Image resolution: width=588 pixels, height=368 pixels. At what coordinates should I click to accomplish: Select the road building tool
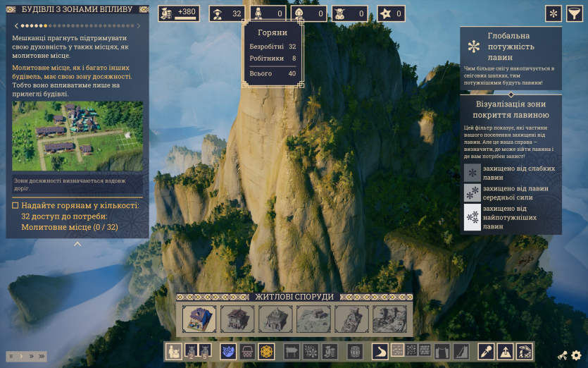point(380,350)
